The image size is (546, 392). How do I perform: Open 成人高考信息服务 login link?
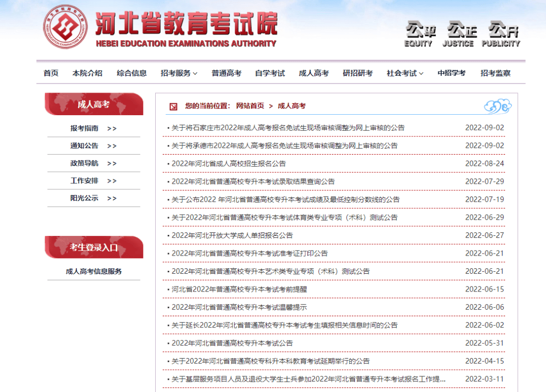(94, 271)
